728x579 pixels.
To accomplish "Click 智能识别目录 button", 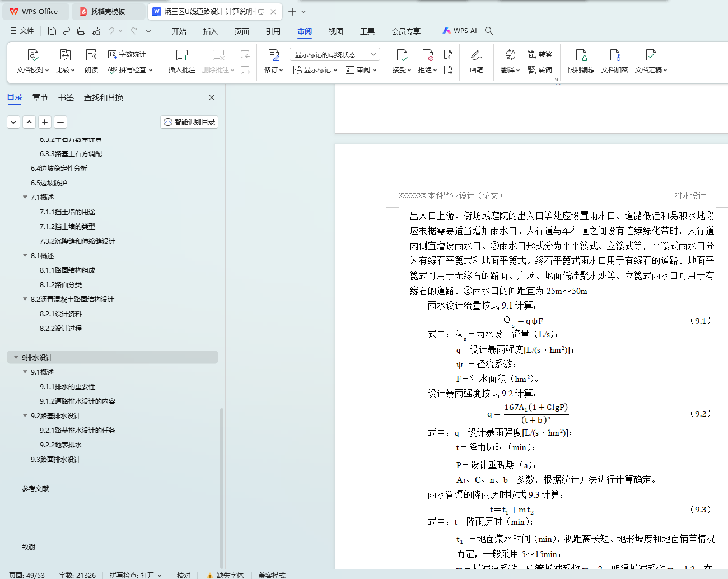I will 189,122.
